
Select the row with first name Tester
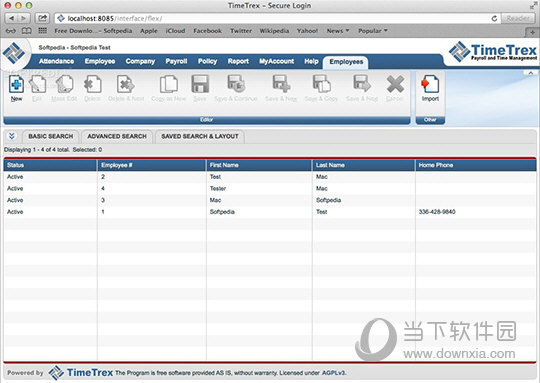point(270,188)
